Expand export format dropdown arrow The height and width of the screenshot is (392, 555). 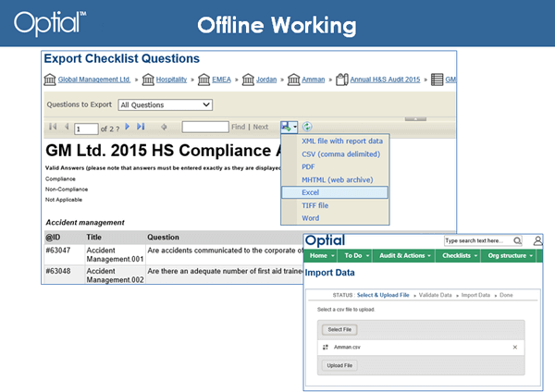(x=295, y=127)
